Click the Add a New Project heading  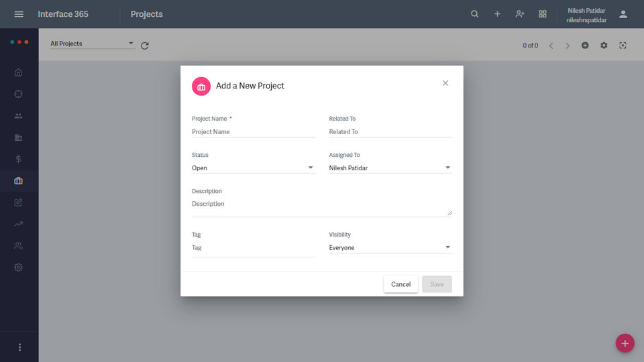pos(250,86)
